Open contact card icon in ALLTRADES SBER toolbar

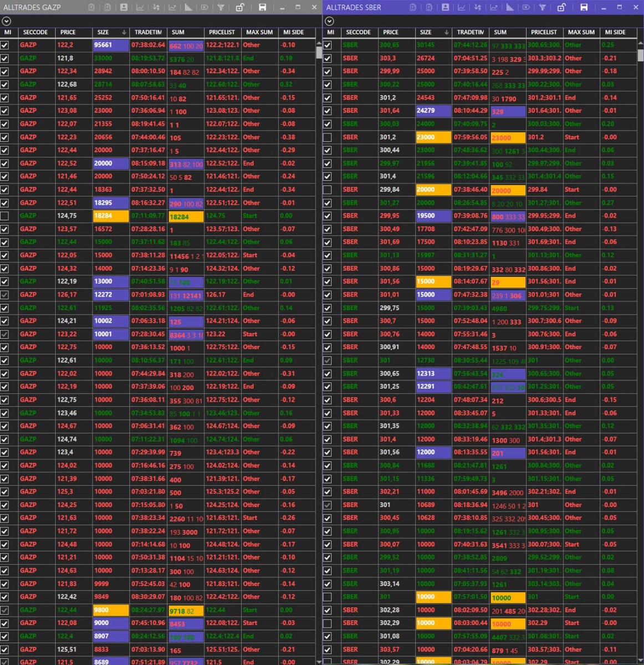point(445,7)
